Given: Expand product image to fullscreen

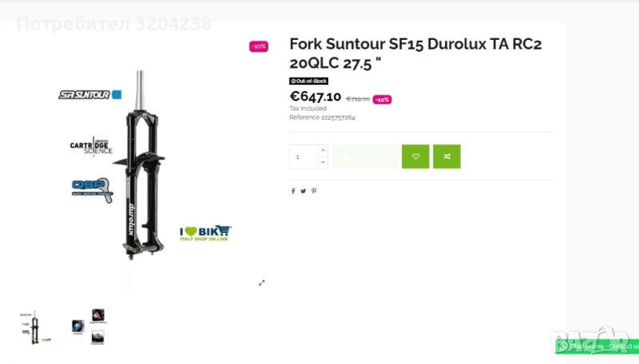Looking at the screenshot, I should (262, 283).
